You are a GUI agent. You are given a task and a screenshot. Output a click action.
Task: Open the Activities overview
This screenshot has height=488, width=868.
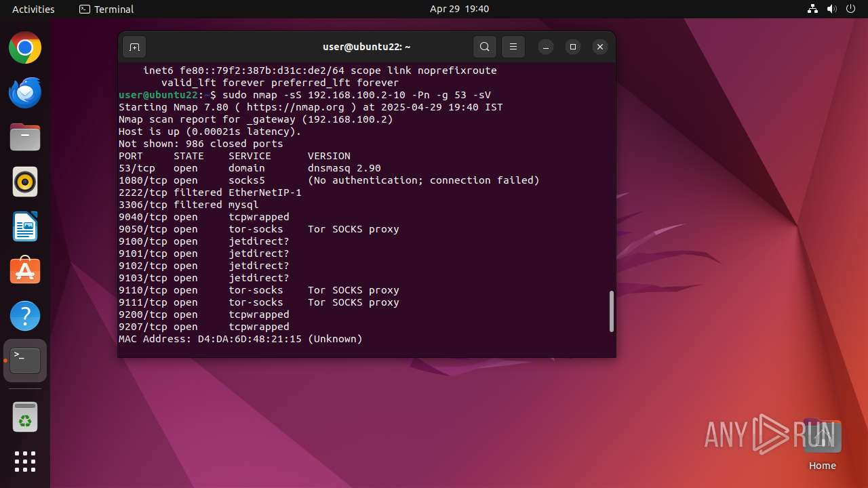(33, 9)
